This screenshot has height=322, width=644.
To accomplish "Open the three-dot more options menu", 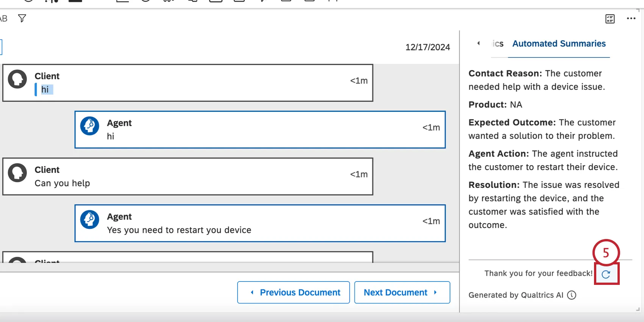I will point(631,19).
